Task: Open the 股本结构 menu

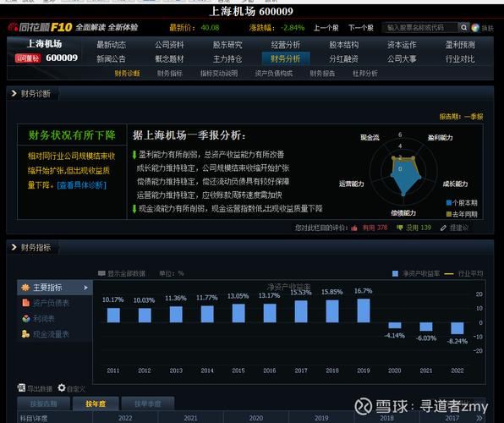Action: 343,45
